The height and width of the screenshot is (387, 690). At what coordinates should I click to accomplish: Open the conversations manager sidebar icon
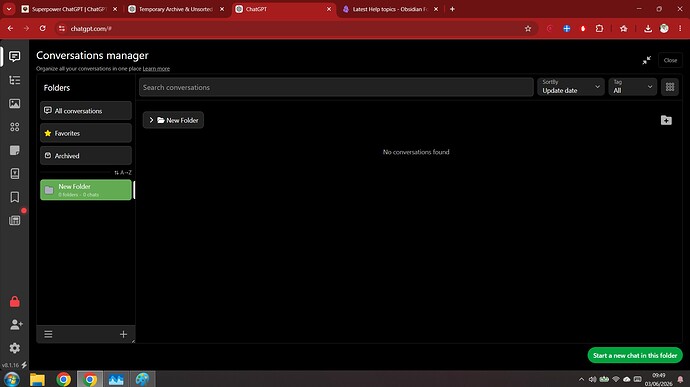tap(15, 56)
